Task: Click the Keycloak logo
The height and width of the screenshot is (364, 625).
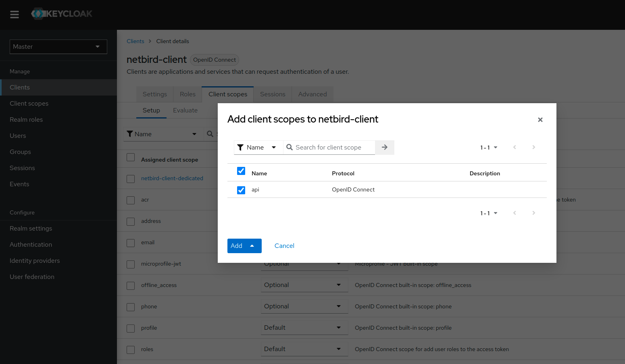Action: point(62,14)
